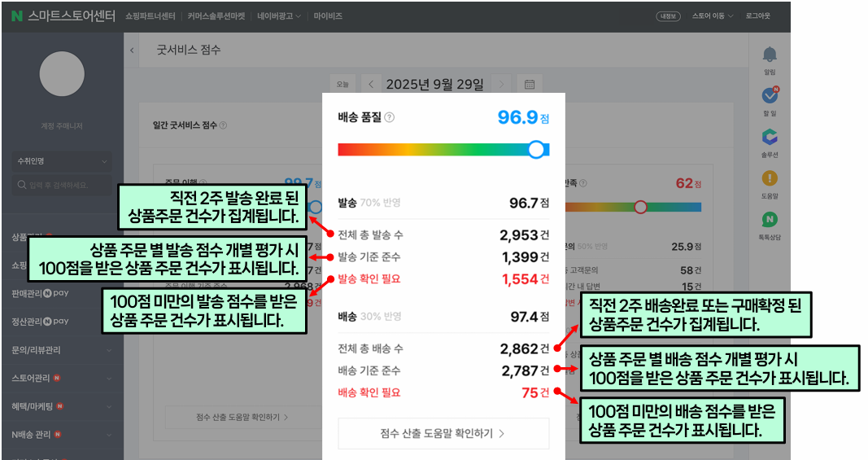Open the 할 일 checklist icon

[x=770, y=96]
